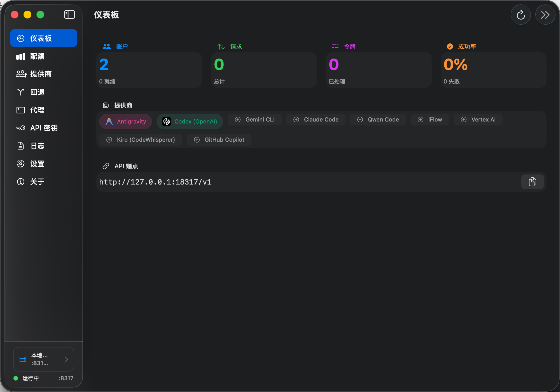Click the 账户 accounts stat card

click(x=149, y=70)
